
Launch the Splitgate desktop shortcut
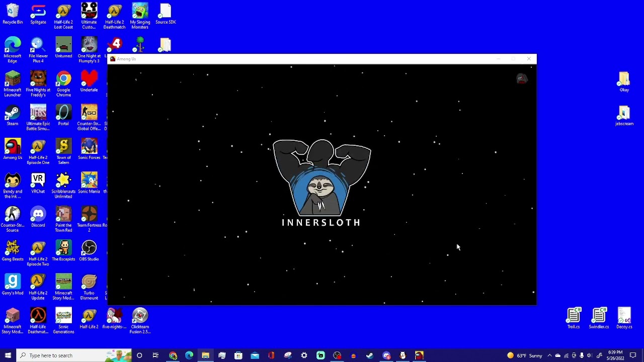click(x=38, y=14)
